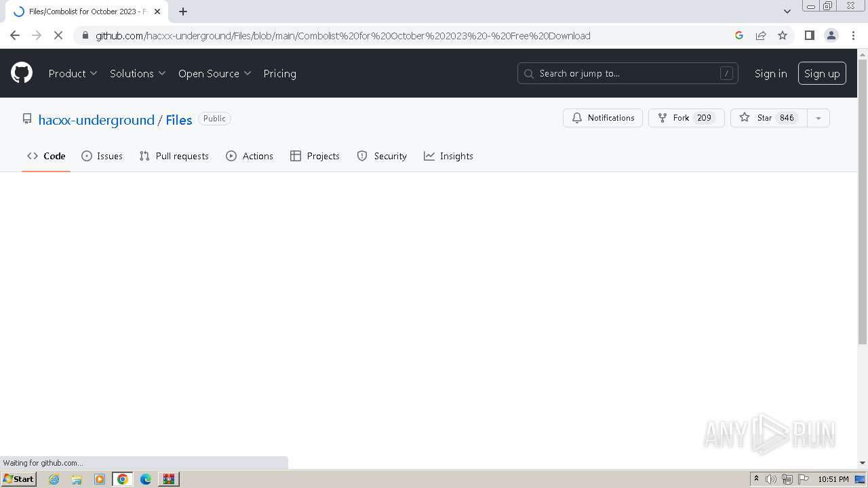Close the Files/Combolist tab
868x488 pixels.
pos(157,12)
